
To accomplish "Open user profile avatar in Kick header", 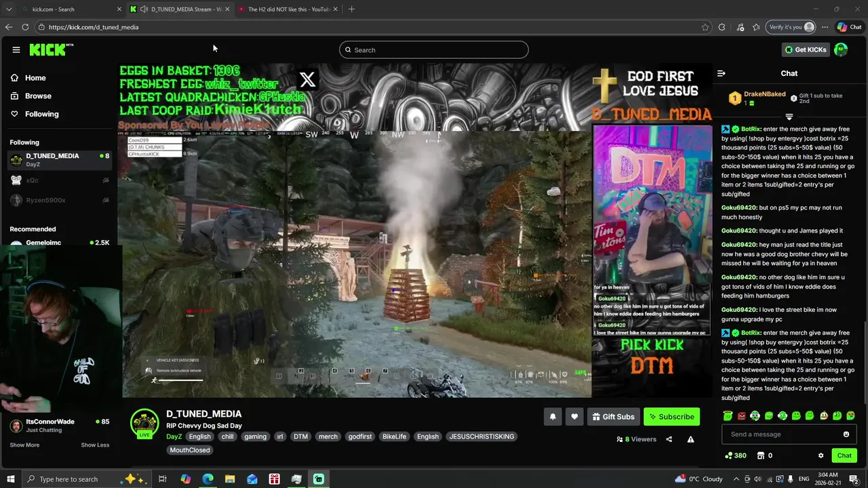I will point(841,49).
